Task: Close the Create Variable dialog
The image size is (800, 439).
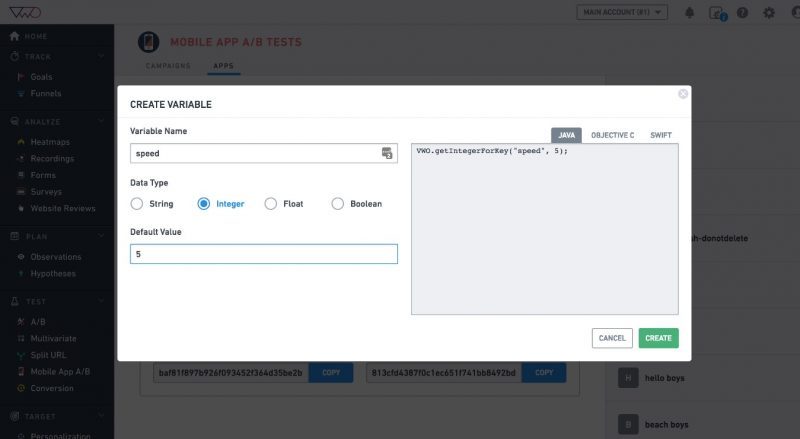Action: pos(683,93)
